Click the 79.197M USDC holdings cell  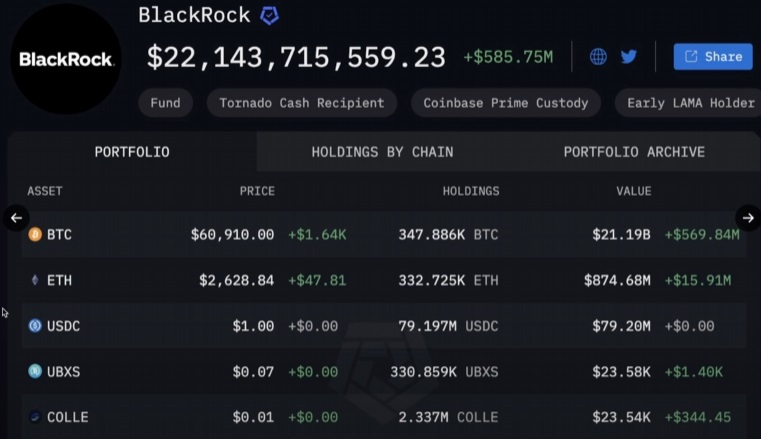click(x=448, y=326)
